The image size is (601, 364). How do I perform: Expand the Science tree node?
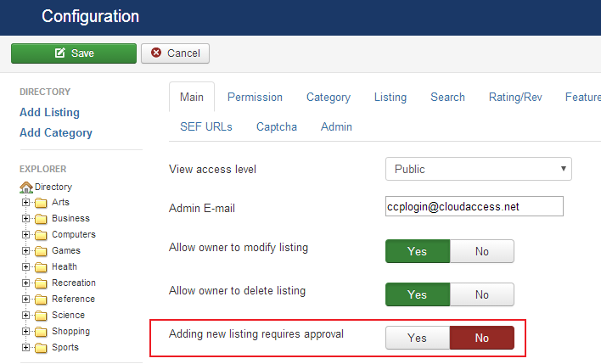[26, 316]
